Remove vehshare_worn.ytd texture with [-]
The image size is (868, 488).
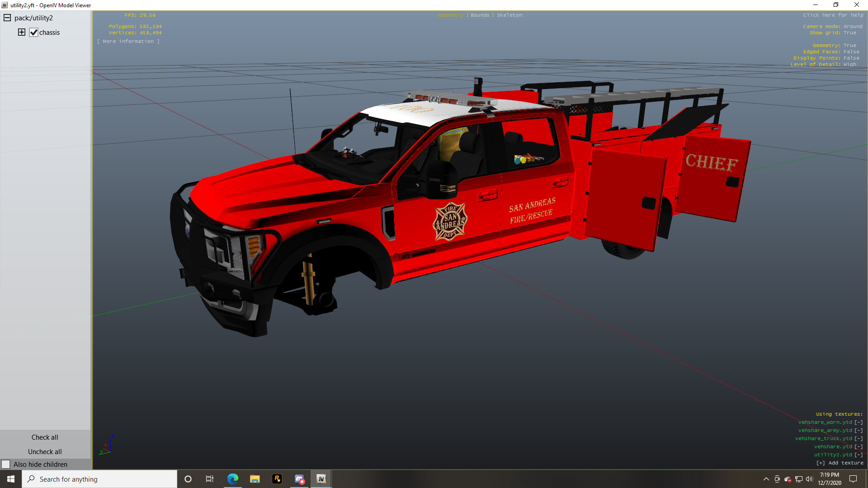(x=859, y=422)
